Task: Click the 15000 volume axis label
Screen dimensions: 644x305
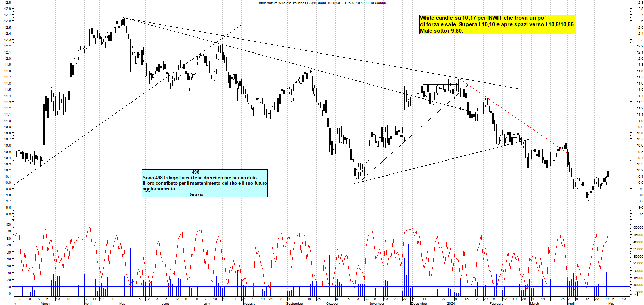Action: [x=638, y=278]
